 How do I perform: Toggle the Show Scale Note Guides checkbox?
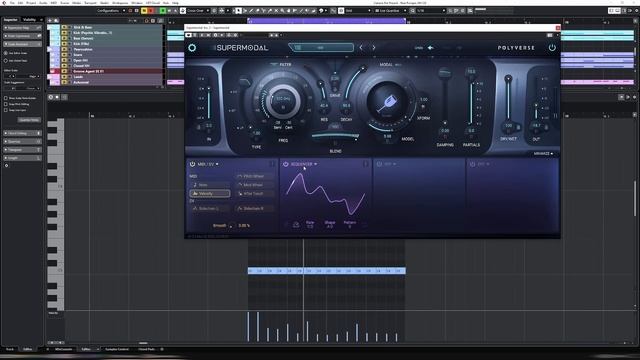6,98
